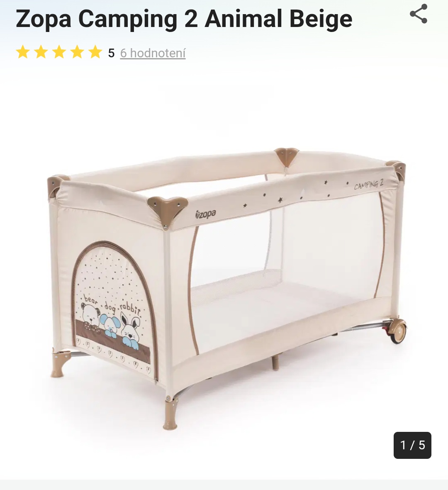Click the cot's rear wheel

(x=398, y=331)
